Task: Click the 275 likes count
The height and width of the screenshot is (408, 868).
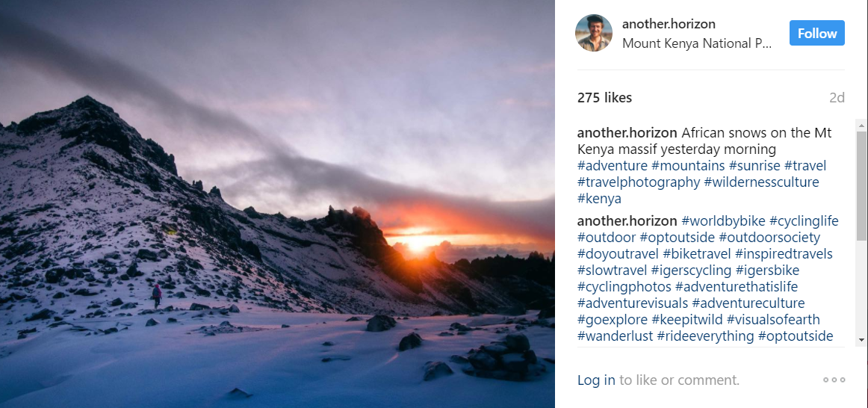Action: [x=604, y=98]
